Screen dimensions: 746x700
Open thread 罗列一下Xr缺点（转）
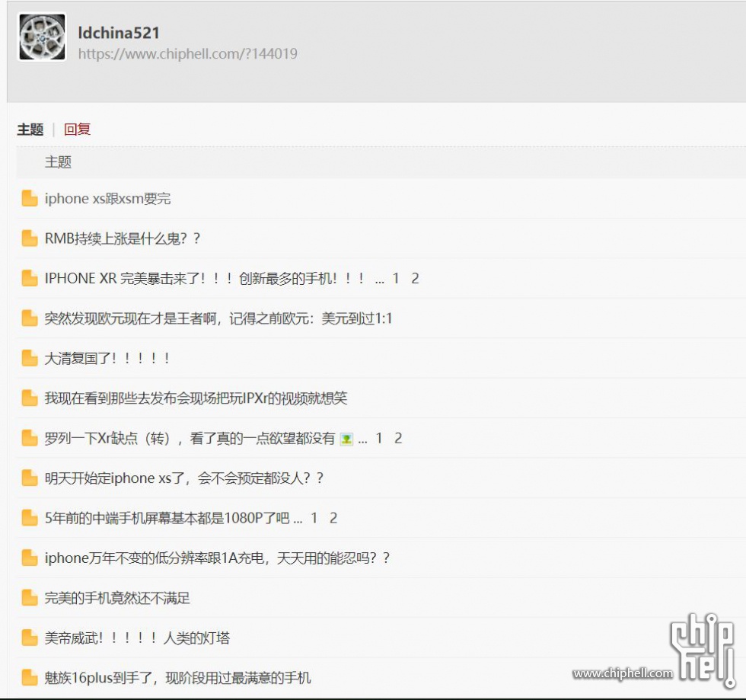tap(190, 439)
